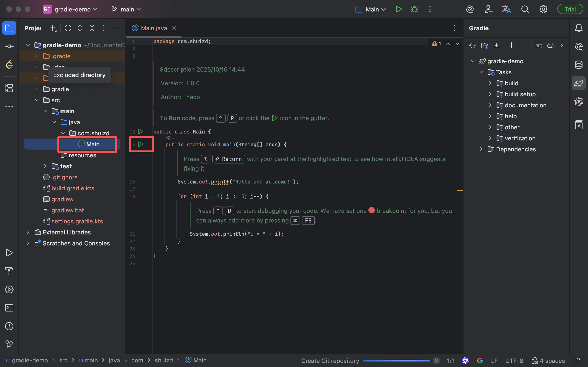
Task: Toggle read-only lock icon in status bar
Action: (x=577, y=361)
